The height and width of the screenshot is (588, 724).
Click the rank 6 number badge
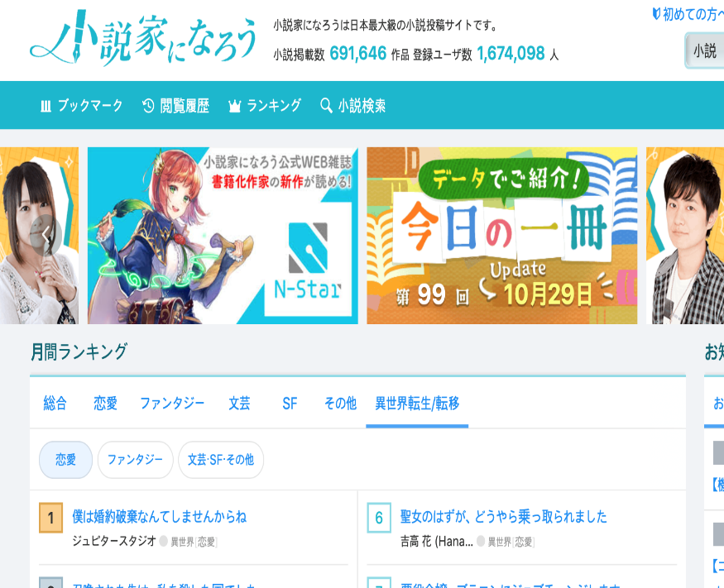click(x=379, y=518)
